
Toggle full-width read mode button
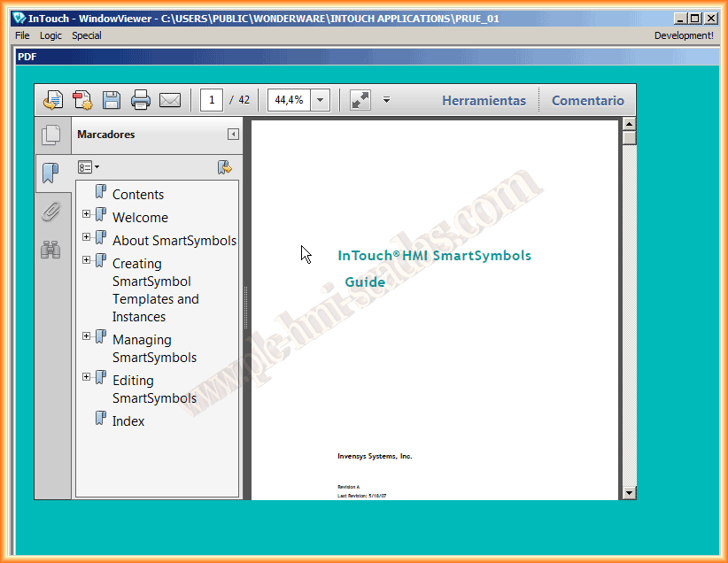click(360, 100)
